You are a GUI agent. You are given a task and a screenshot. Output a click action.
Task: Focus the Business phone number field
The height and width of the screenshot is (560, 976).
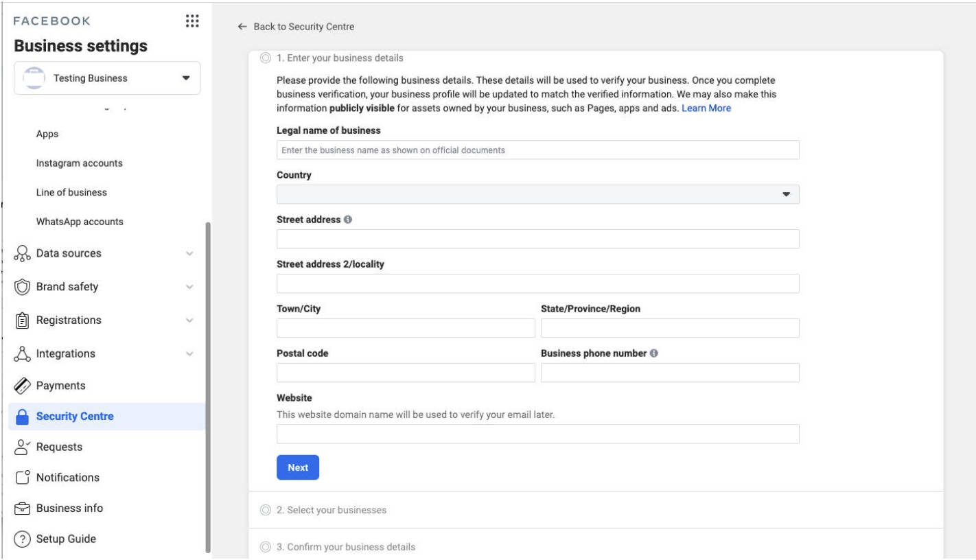click(670, 373)
